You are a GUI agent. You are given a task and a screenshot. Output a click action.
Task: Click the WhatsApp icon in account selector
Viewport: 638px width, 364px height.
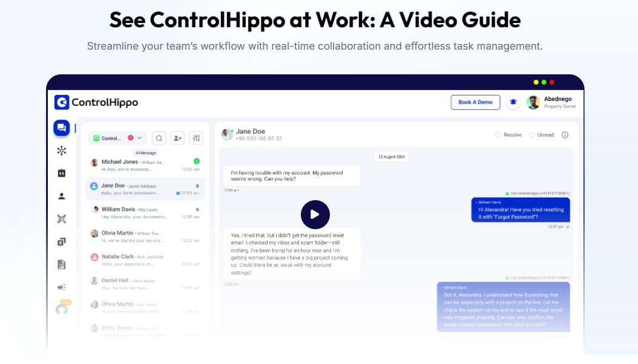(x=96, y=138)
